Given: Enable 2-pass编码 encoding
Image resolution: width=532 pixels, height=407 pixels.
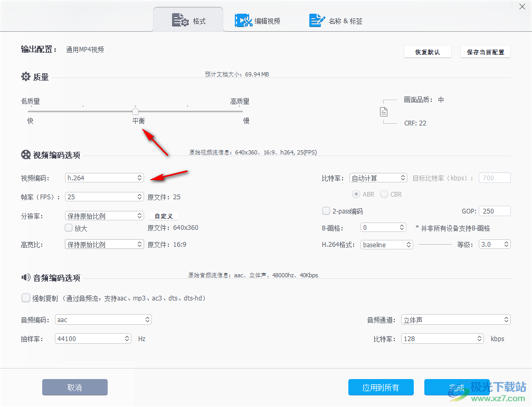Looking at the screenshot, I should [x=326, y=210].
